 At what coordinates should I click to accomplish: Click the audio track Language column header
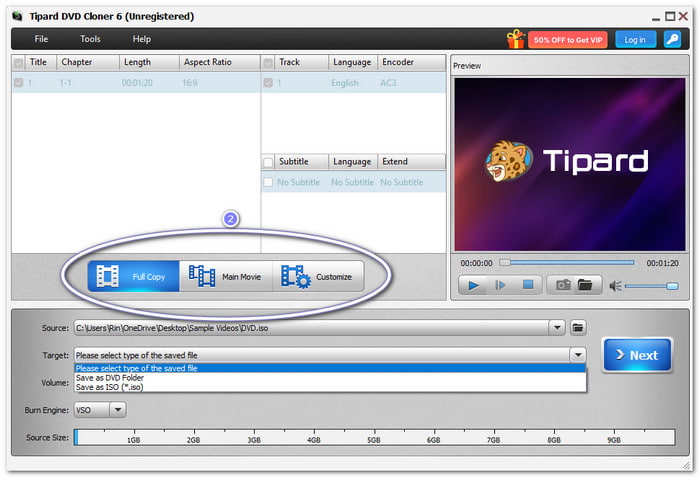pos(353,62)
